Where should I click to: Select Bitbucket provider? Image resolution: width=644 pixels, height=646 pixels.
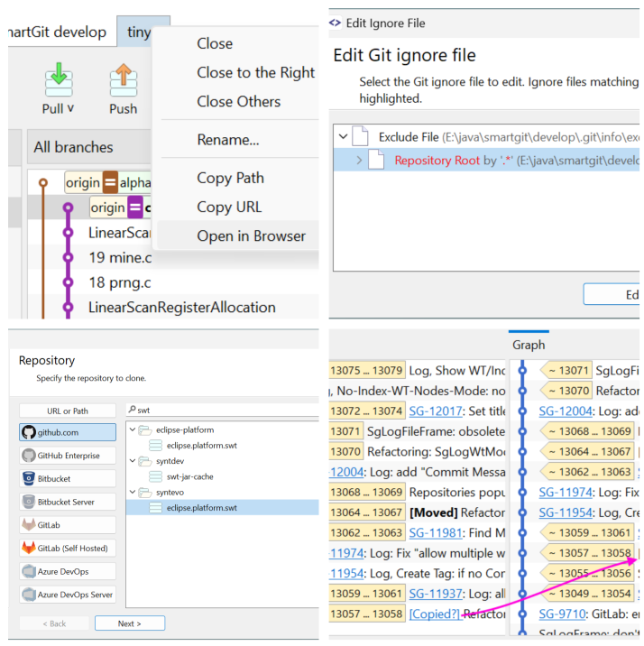coord(68,479)
